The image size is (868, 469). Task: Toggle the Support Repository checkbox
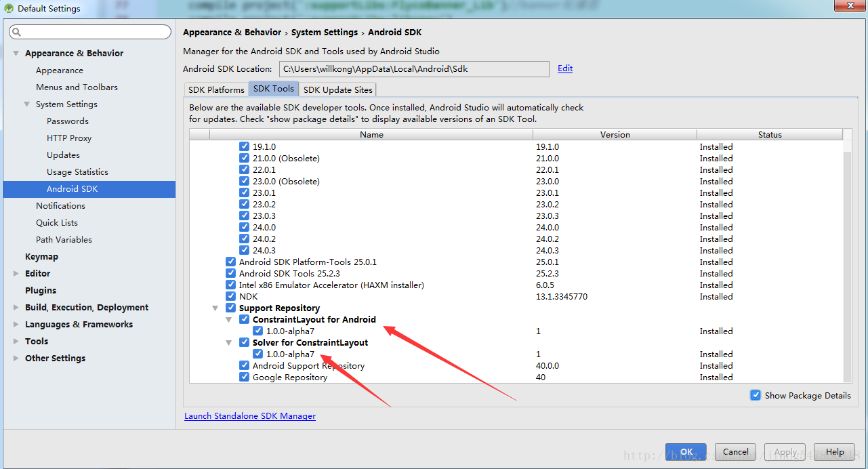tap(230, 308)
